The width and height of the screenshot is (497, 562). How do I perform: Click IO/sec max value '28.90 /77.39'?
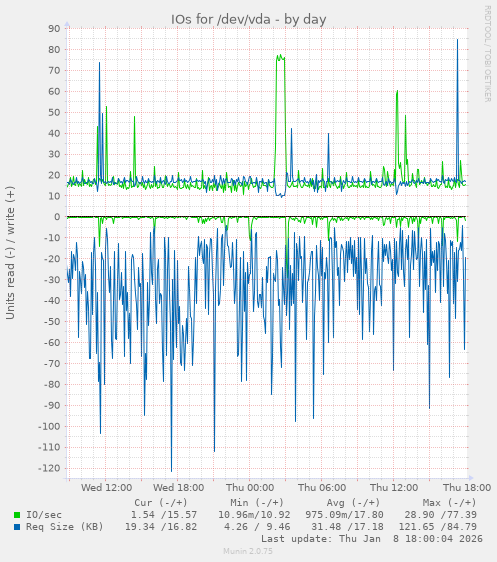tap(441, 515)
